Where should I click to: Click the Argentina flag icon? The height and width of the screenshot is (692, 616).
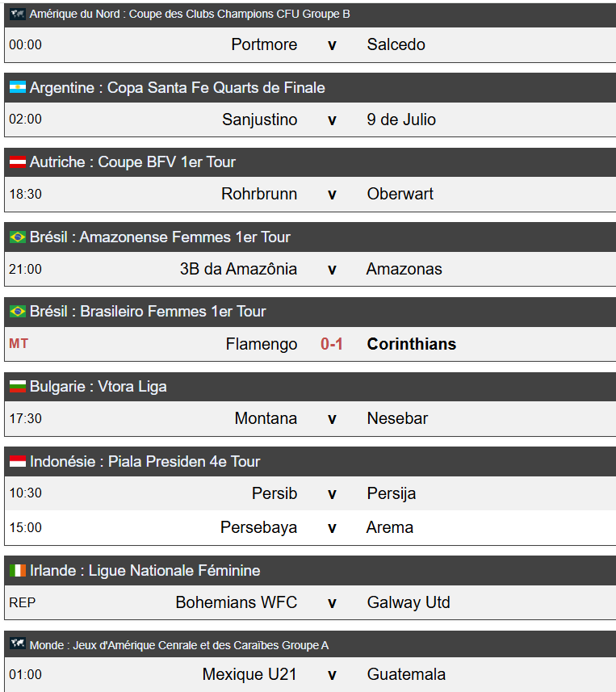coord(18,87)
